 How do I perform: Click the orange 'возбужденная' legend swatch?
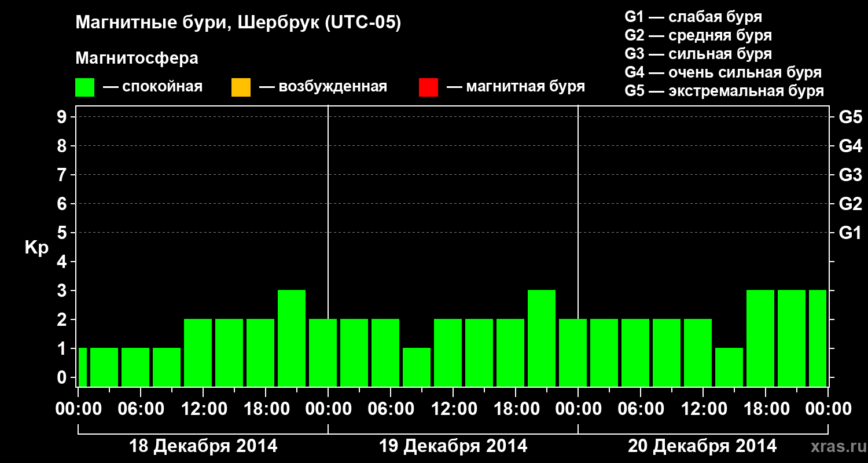point(241,87)
